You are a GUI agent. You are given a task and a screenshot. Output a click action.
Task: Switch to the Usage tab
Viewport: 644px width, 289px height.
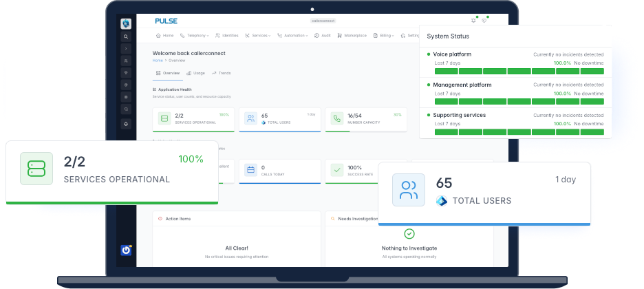click(x=195, y=73)
